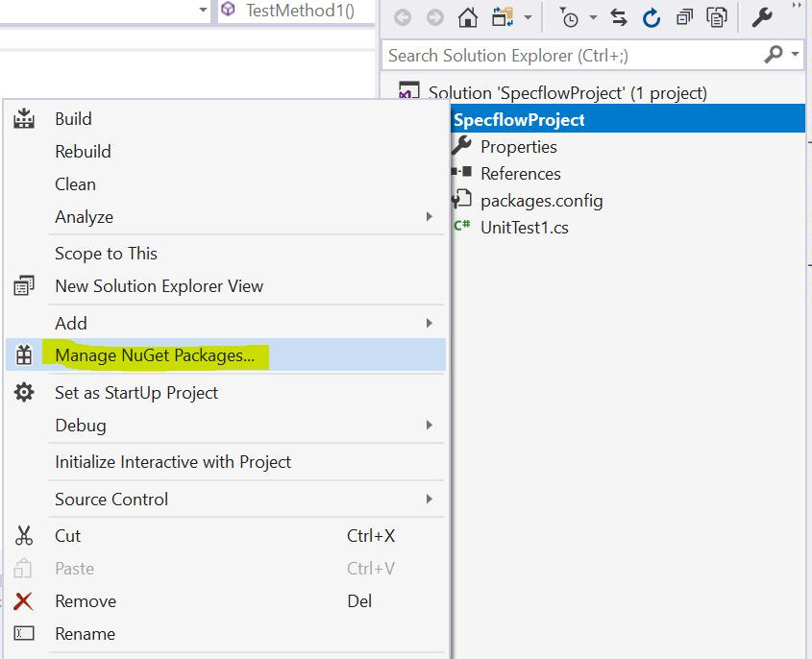
Task: Open the search options dropdown arrow
Action: [796, 55]
